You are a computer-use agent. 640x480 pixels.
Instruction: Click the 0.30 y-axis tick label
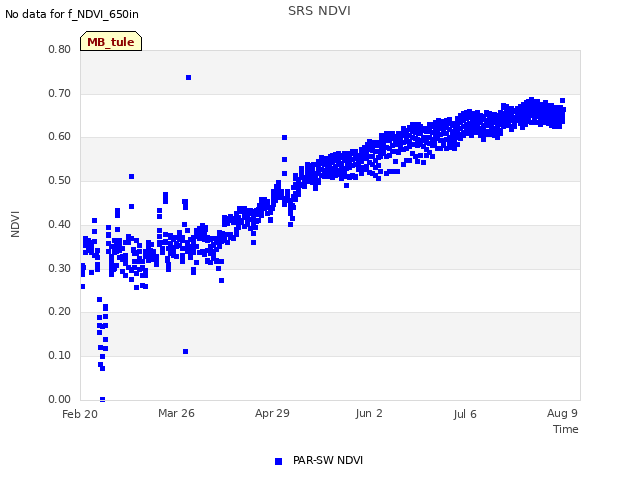(60, 269)
